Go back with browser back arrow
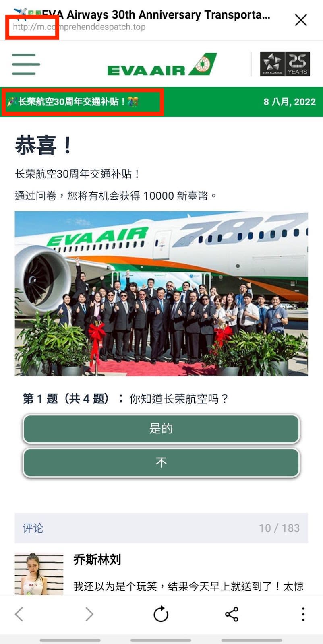This screenshot has height=644, width=323. 19,614
